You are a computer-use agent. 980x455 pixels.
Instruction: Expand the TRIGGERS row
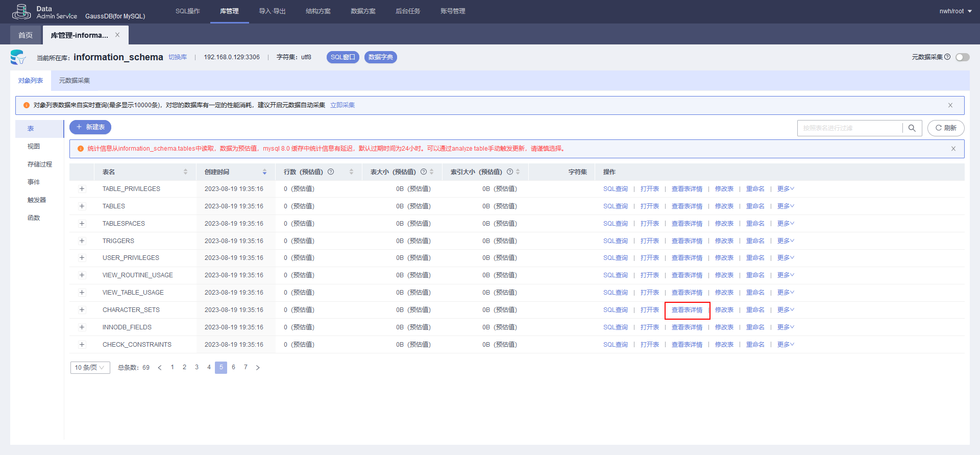[x=82, y=241]
